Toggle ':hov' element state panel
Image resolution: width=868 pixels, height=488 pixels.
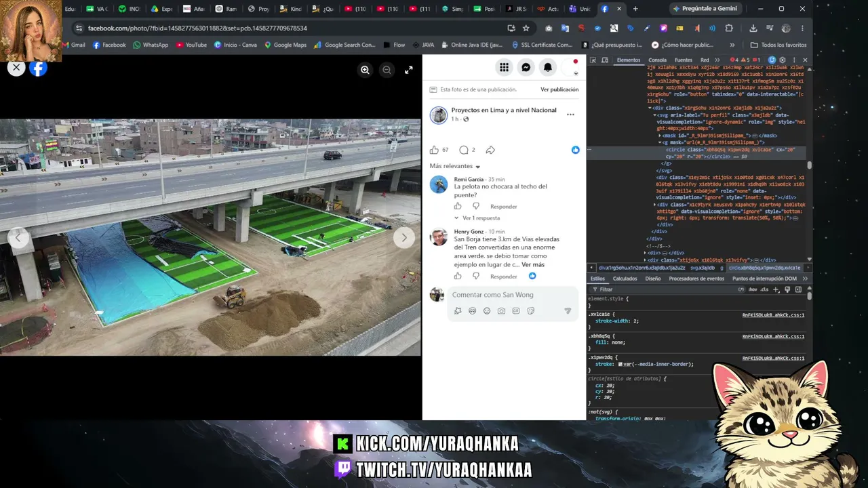click(753, 289)
